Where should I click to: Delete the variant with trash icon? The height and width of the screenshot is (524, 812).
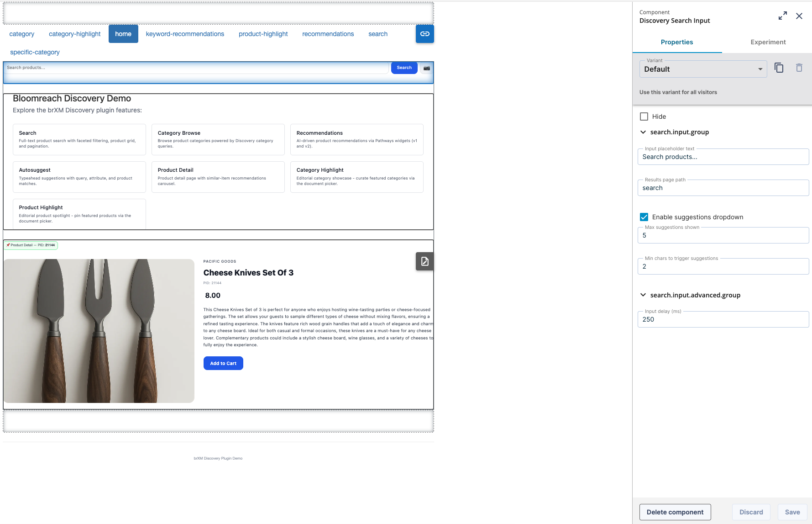(x=799, y=68)
